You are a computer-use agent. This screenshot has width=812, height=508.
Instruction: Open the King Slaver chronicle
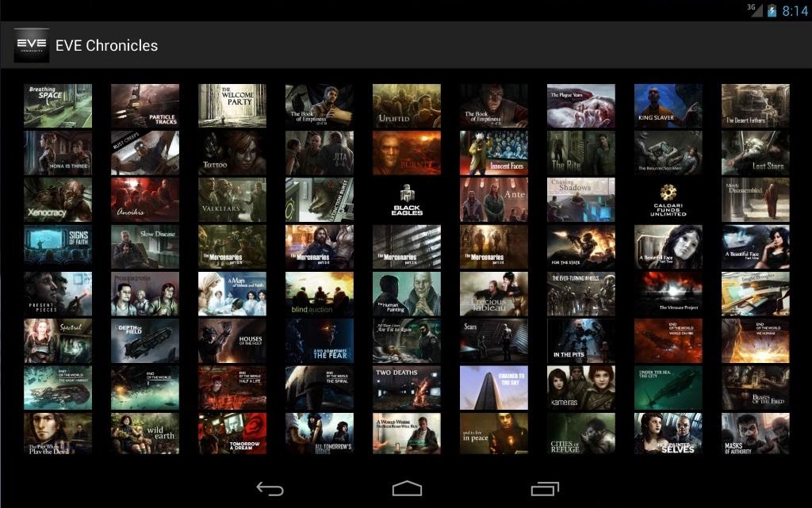(668, 106)
